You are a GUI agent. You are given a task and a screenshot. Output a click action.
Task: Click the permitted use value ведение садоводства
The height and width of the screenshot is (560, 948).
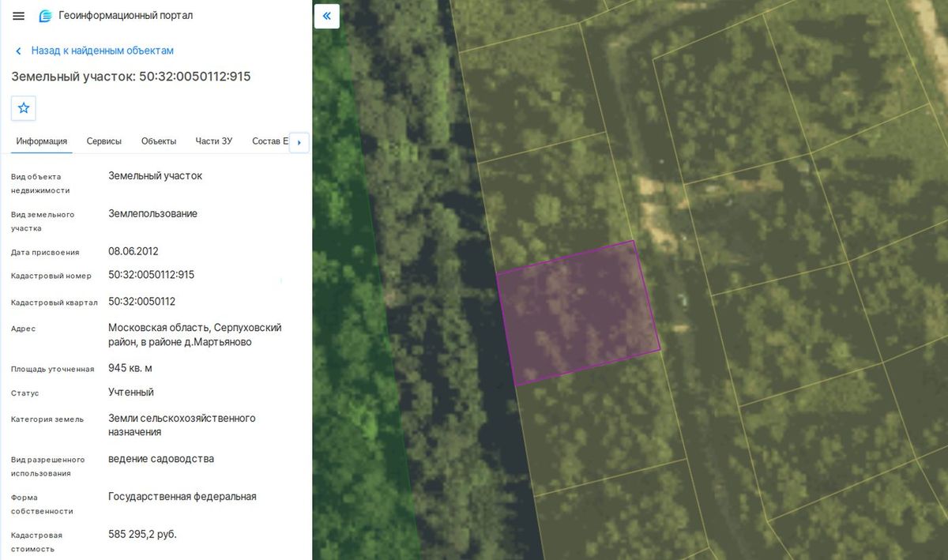(x=161, y=459)
